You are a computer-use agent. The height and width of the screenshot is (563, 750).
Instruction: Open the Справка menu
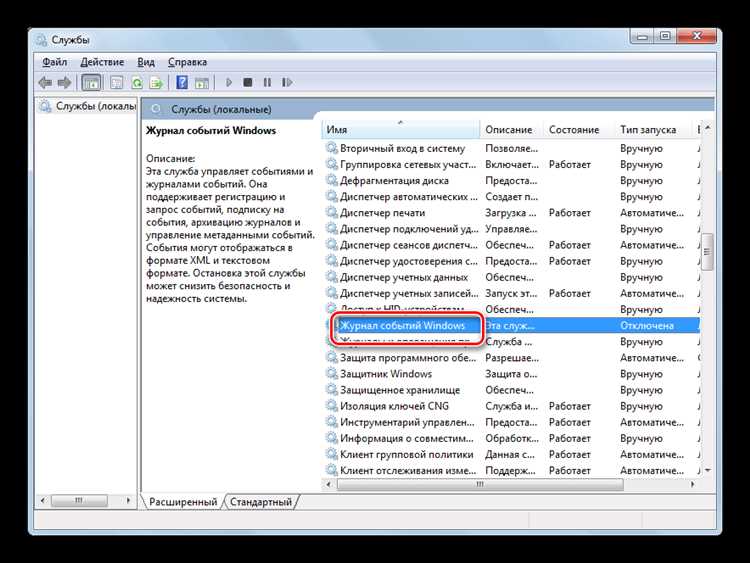click(x=188, y=62)
